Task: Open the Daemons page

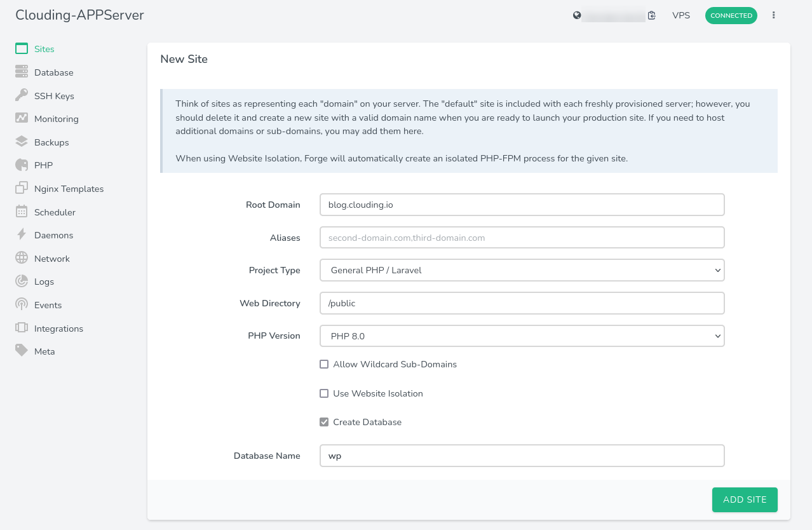Action: pyautogui.click(x=53, y=235)
